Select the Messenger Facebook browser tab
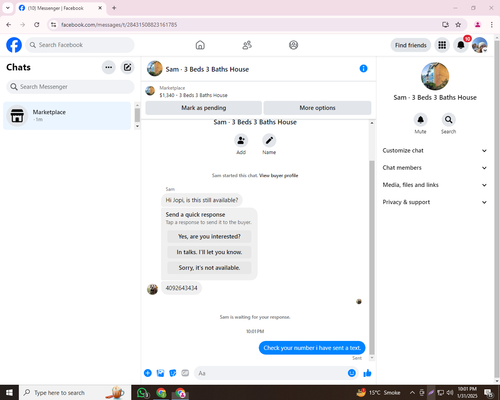Screen dimensions: 500x400 click(61, 8)
